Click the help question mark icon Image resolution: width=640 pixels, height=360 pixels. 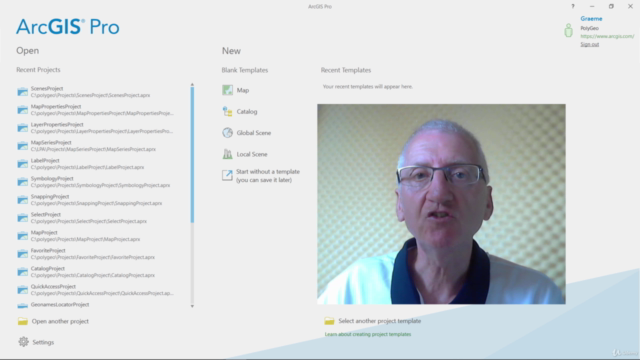pos(573,6)
